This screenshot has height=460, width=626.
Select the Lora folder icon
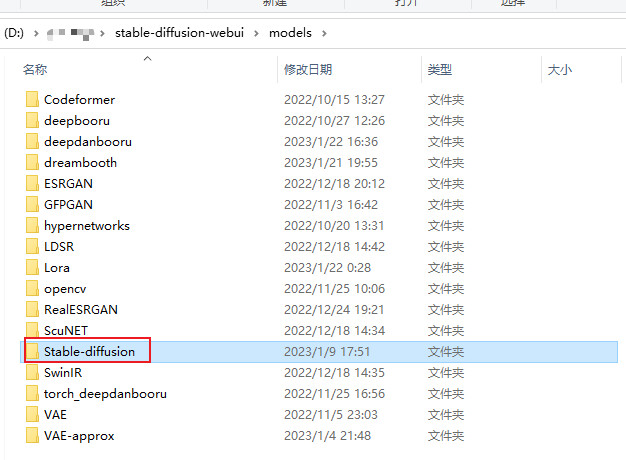32,268
